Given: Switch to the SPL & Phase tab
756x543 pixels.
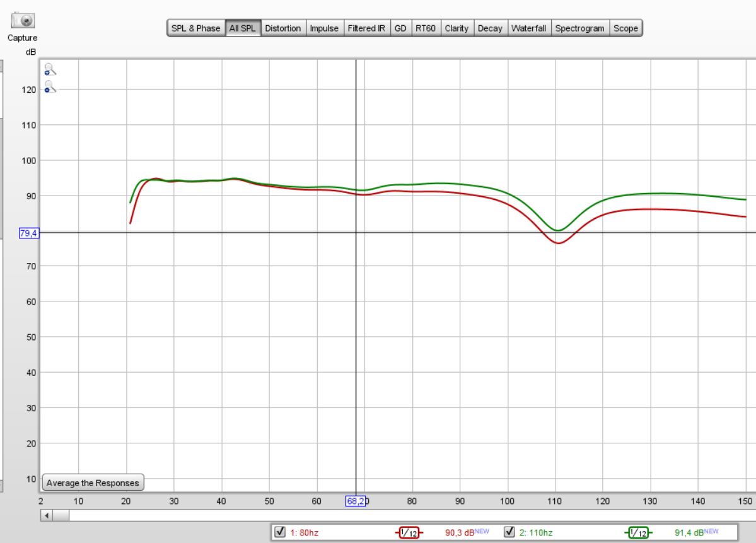Looking at the screenshot, I should [195, 28].
